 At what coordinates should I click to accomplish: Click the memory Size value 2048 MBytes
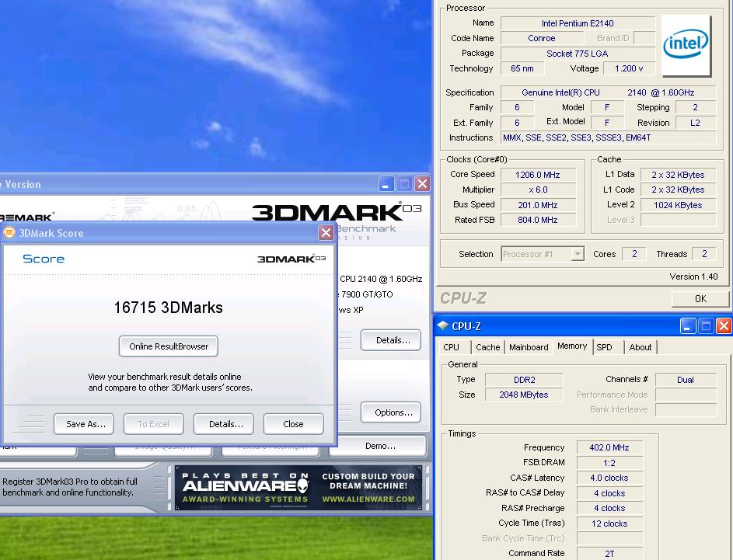point(524,395)
